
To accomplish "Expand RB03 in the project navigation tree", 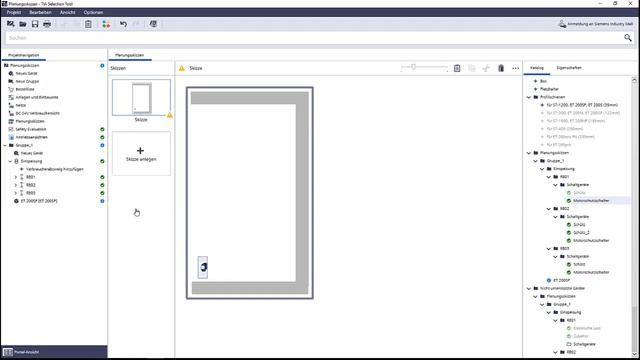I will 16,193.
